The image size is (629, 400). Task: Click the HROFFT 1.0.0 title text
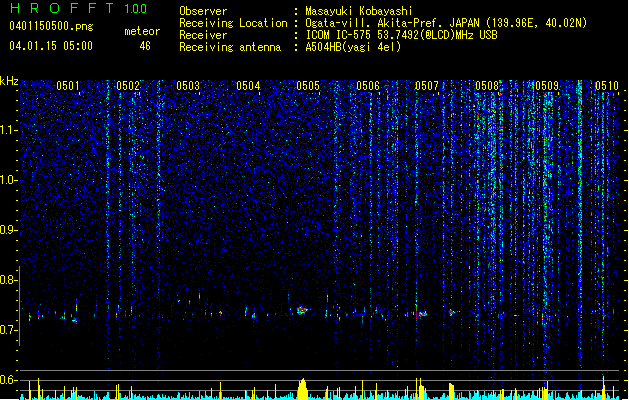pos(79,8)
